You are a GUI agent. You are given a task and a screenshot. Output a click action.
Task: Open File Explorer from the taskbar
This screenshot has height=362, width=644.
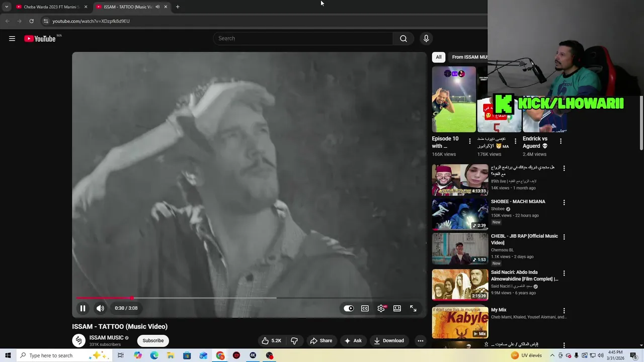(x=171, y=355)
